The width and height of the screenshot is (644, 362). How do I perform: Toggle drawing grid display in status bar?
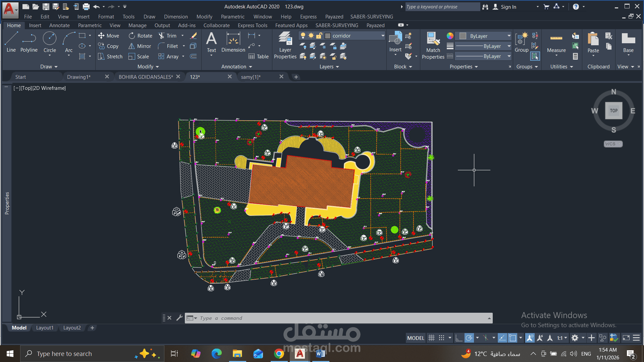click(x=432, y=338)
